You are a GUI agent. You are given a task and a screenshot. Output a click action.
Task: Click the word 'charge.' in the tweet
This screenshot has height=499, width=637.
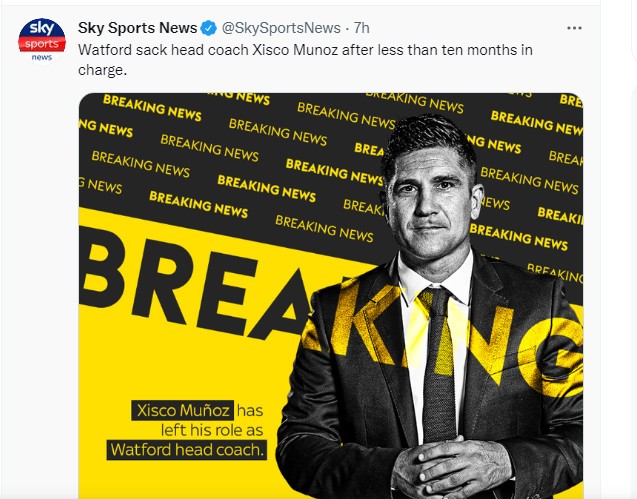[102, 70]
